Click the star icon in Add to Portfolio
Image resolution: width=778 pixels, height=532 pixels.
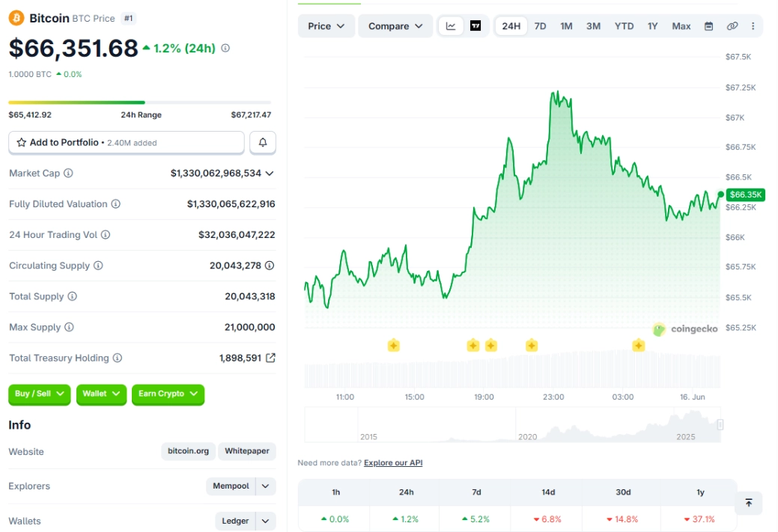pos(21,143)
